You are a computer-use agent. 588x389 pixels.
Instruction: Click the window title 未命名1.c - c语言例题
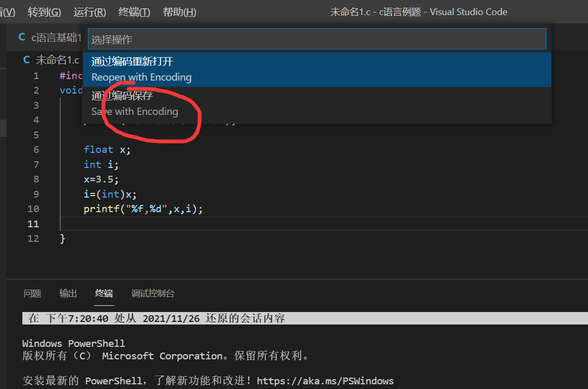(x=376, y=12)
